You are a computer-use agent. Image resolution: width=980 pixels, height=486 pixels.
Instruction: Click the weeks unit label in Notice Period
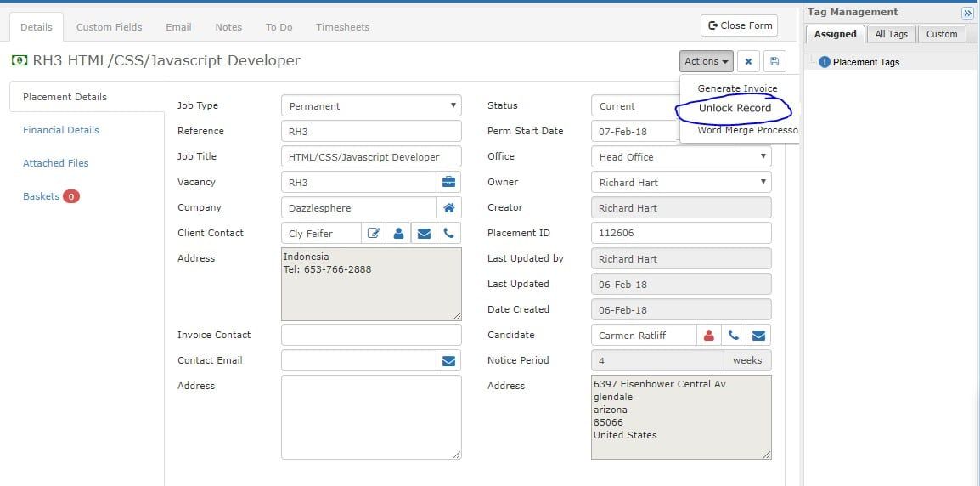coord(747,360)
